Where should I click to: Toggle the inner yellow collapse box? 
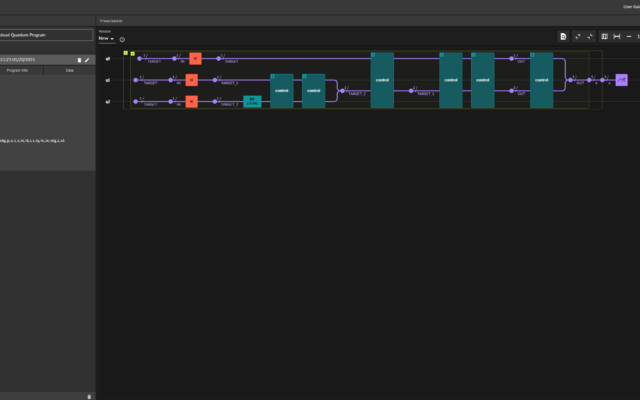tap(133, 54)
